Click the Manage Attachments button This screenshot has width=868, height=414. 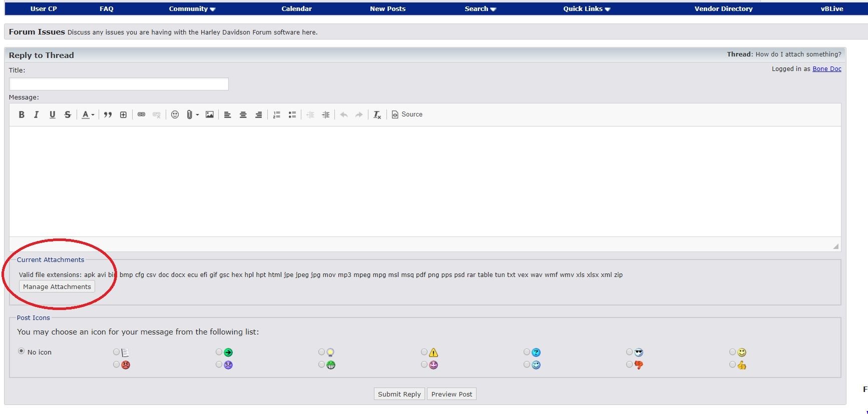57,286
